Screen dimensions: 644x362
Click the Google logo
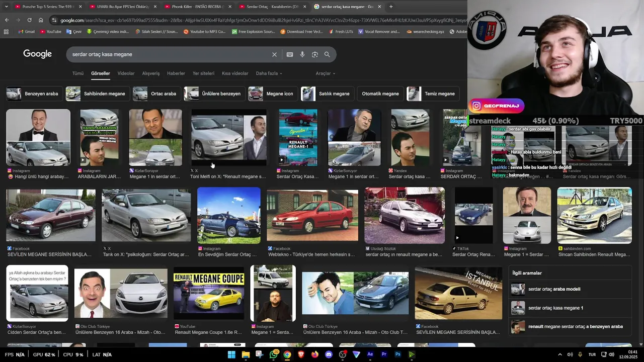point(37,54)
